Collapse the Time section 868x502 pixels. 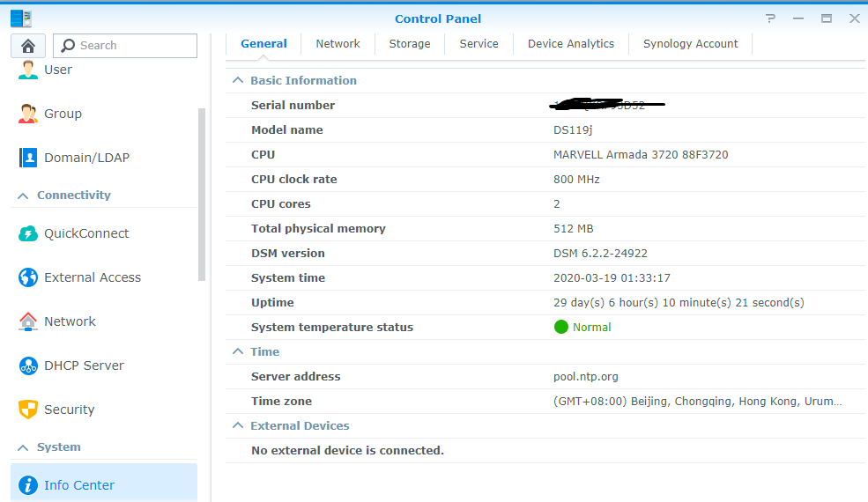click(238, 351)
